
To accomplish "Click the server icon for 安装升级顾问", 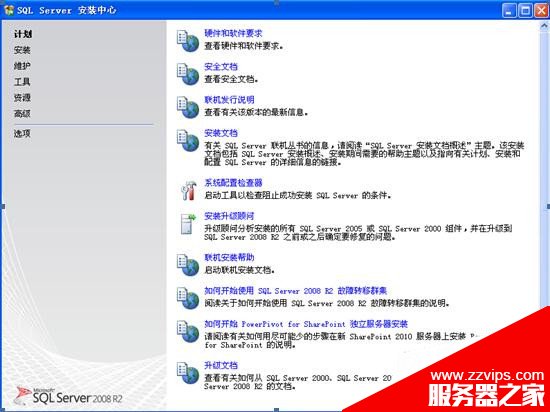I will (x=188, y=224).
